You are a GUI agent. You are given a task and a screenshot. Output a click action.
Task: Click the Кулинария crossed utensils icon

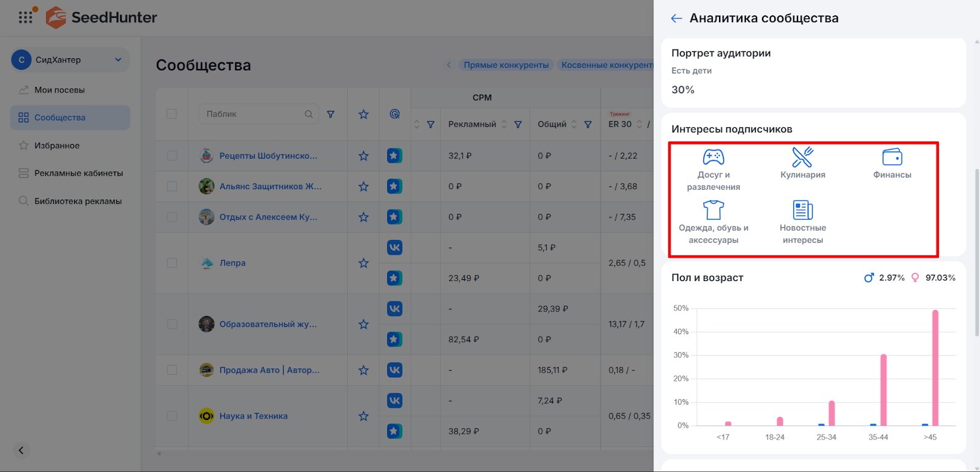(802, 157)
